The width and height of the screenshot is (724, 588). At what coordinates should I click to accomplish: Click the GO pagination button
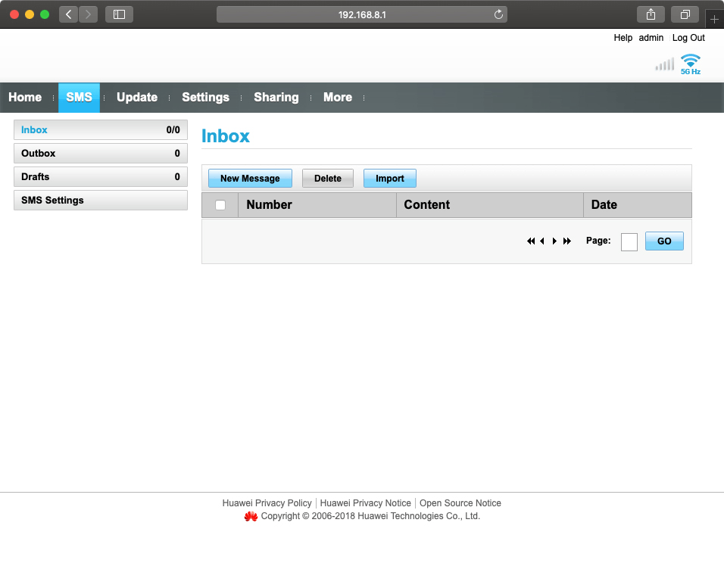coord(664,241)
